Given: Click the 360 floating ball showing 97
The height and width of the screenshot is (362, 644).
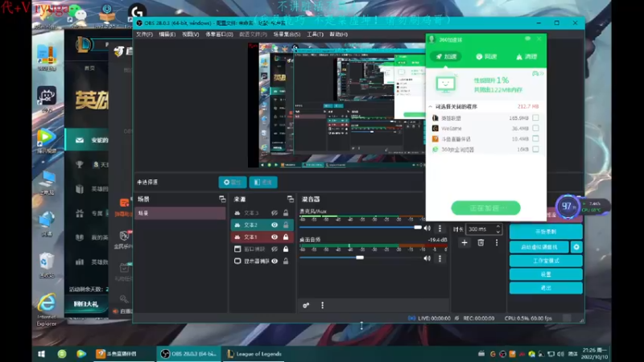Looking at the screenshot, I should coord(568,207).
